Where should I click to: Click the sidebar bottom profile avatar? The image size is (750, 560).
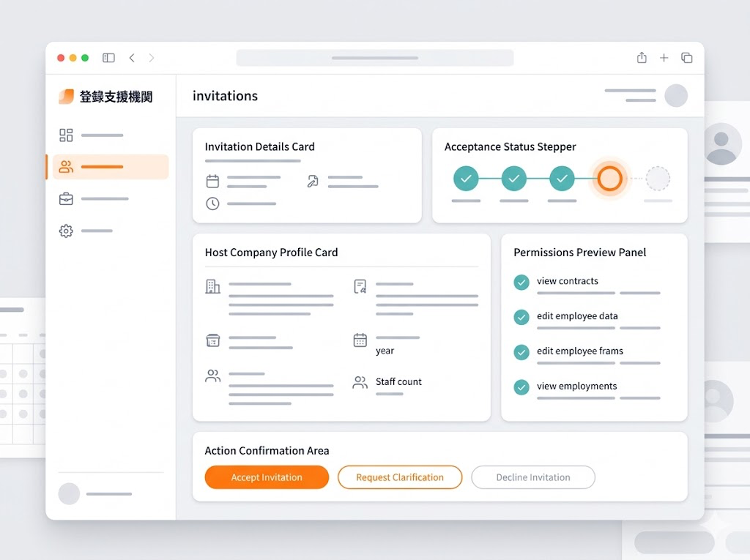[x=69, y=493]
